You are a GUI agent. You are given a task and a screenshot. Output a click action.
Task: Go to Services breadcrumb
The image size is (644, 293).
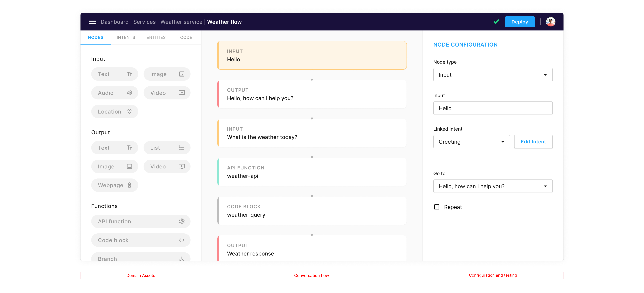pos(144,22)
